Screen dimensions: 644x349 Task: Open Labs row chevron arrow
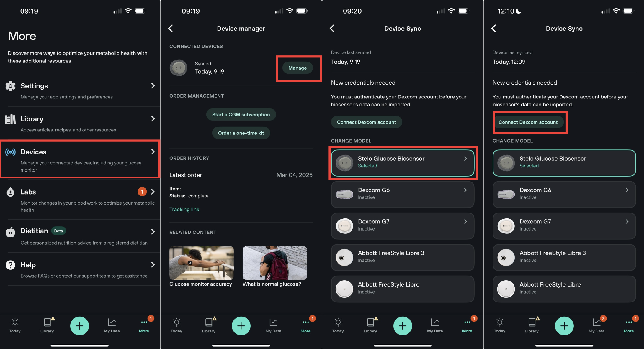click(153, 192)
